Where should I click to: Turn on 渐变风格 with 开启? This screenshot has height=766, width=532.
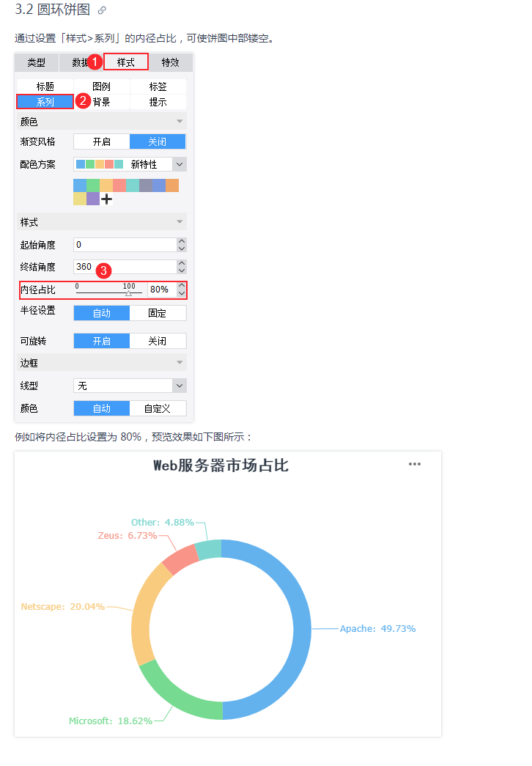[x=102, y=141]
